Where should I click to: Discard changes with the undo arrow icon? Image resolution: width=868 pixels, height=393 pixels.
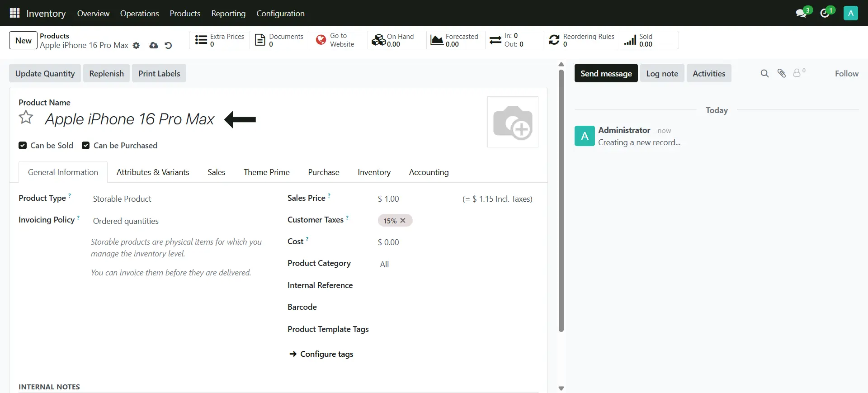click(x=168, y=46)
